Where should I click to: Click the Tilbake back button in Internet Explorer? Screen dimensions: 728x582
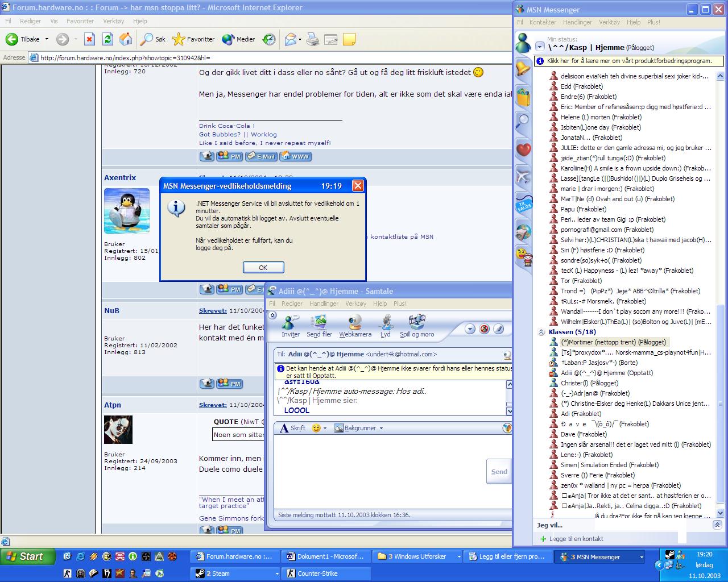23,39
